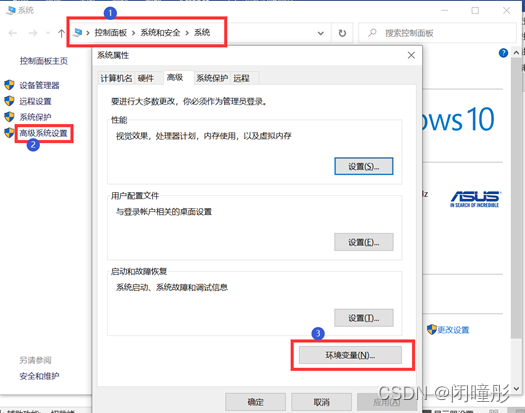525x413 pixels.
Task: Open 安全和维护 link
Action: tap(39, 376)
